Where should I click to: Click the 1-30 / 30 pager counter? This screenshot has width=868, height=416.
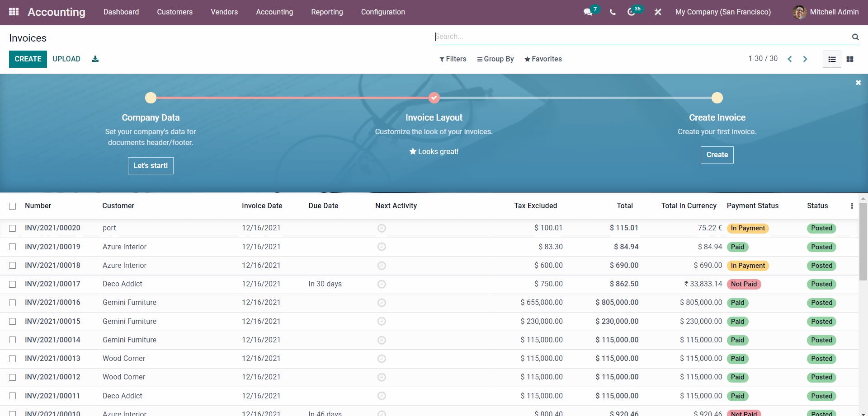pyautogui.click(x=763, y=59)
